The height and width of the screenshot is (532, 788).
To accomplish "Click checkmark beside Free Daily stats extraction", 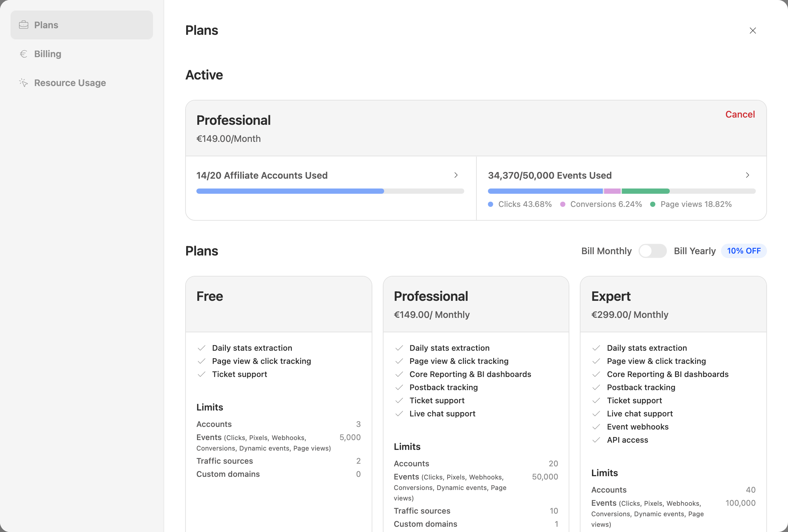I will [x=201, y=348].
